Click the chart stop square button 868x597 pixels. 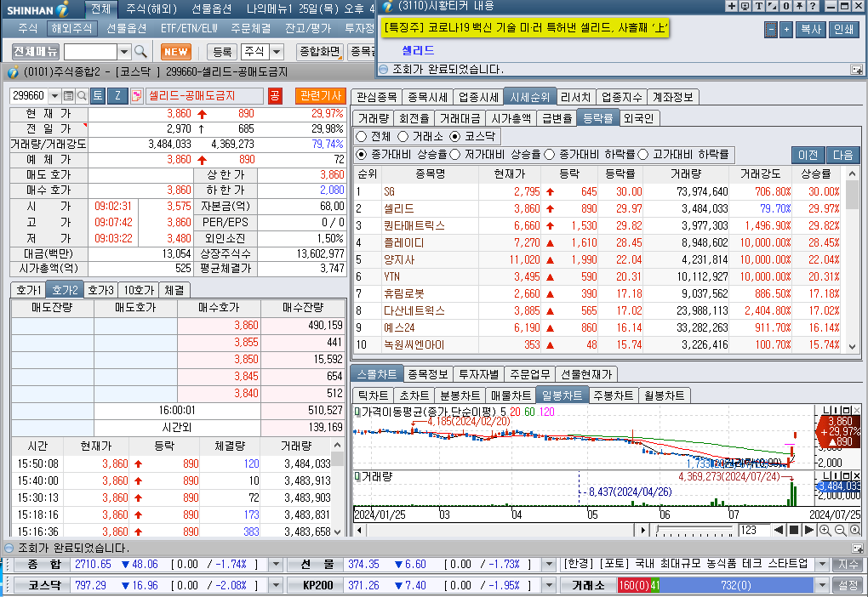click(x=794, y=530)
